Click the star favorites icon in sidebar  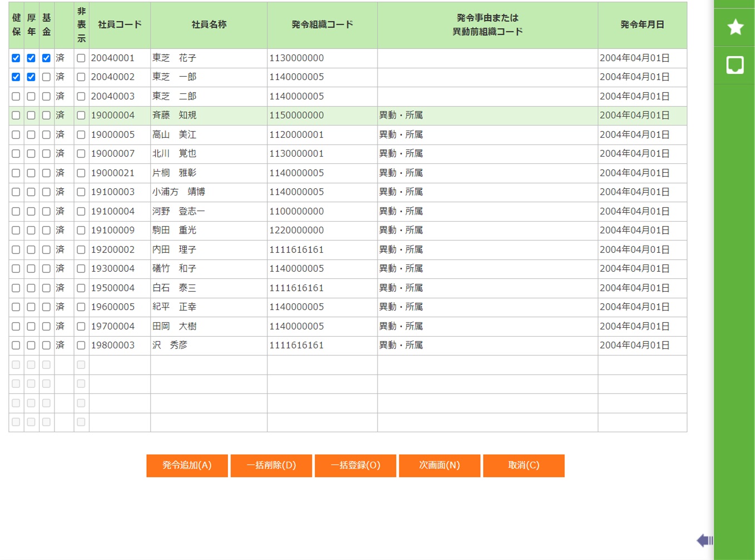pyautogui.click(x=735, y=27)
